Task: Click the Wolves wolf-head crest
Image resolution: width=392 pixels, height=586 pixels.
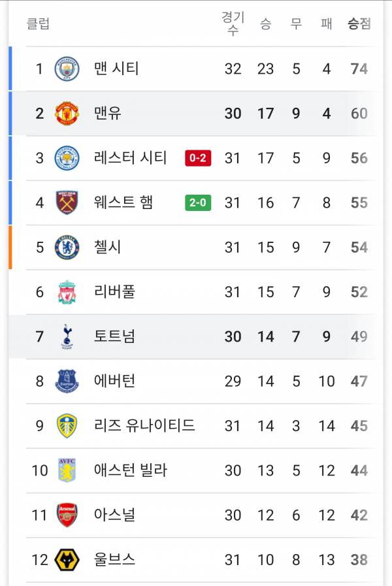Action: (x=67, y=560)
